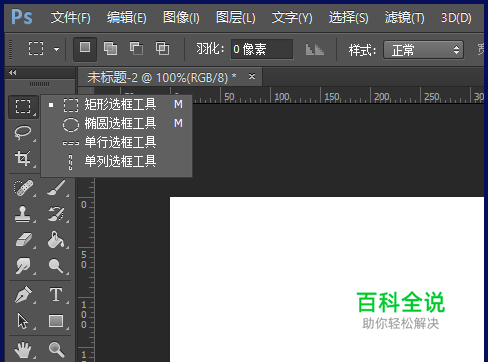Open the 选择(S) menu
This screenshot has width=488, height=362.
click(349, 17)
